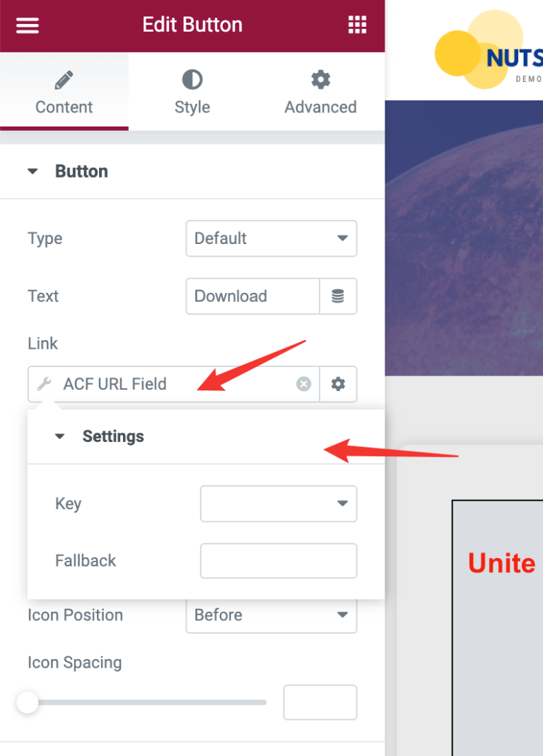The image size is (543, 756).
Task: Click the Icon Spacing number box
Action: 320,702
